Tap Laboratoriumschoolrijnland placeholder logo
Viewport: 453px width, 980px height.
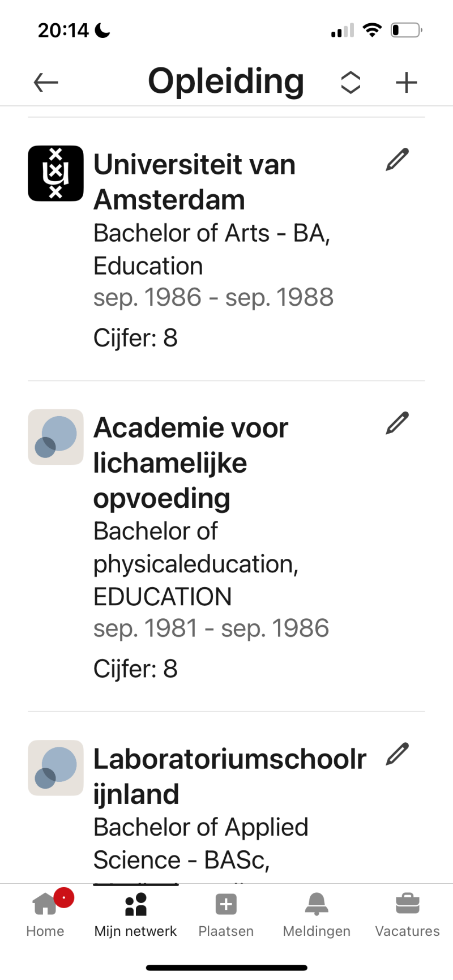(56, 768)
